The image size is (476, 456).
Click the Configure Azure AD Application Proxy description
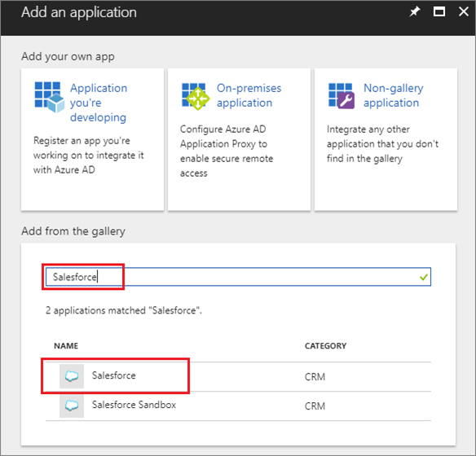227,151
